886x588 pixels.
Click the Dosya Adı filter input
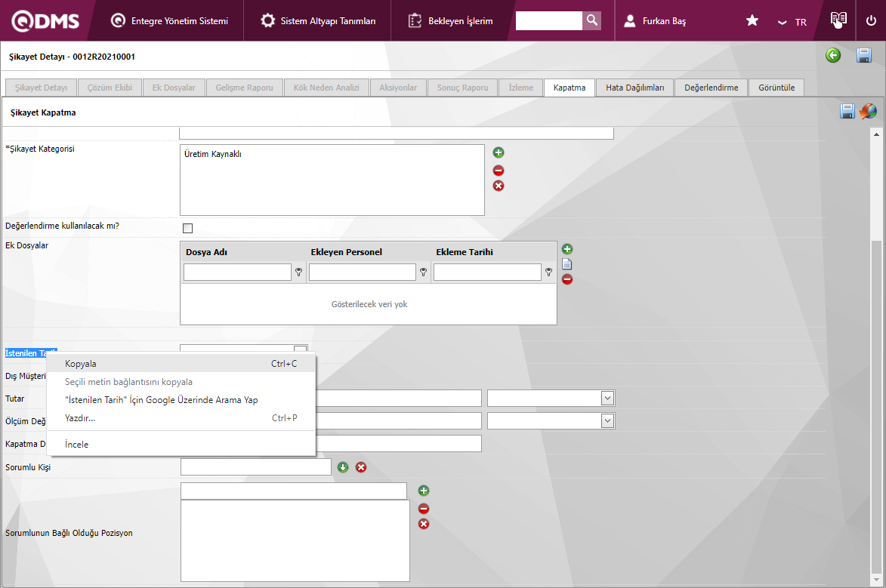click(237, 272)
